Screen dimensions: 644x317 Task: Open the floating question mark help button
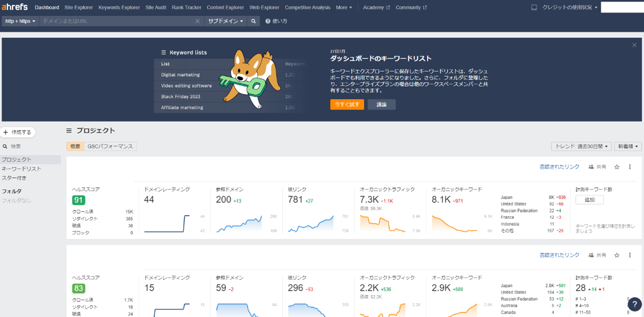point(634,303)
